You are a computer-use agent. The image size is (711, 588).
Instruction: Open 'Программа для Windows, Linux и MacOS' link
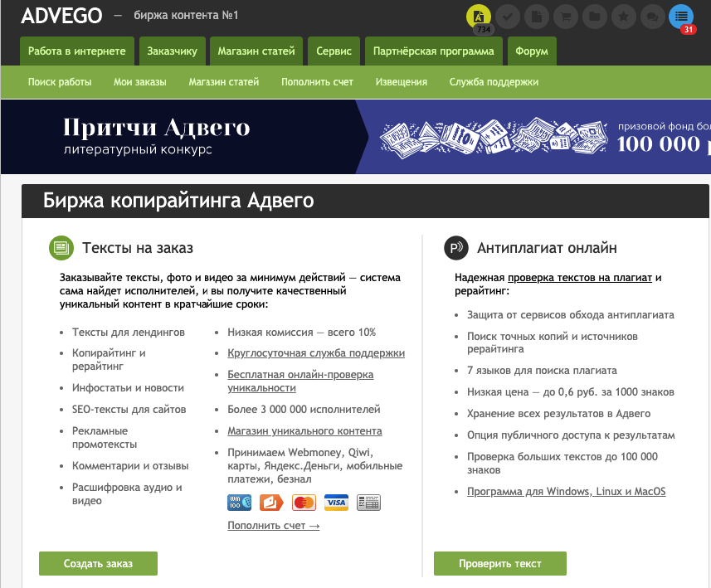click(567, 492)
